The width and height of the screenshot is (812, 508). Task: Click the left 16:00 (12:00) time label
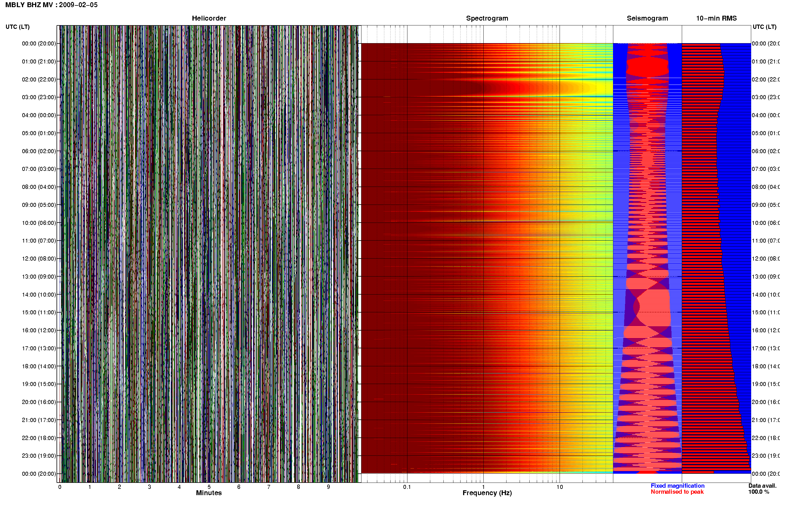(x=39, y=330)
